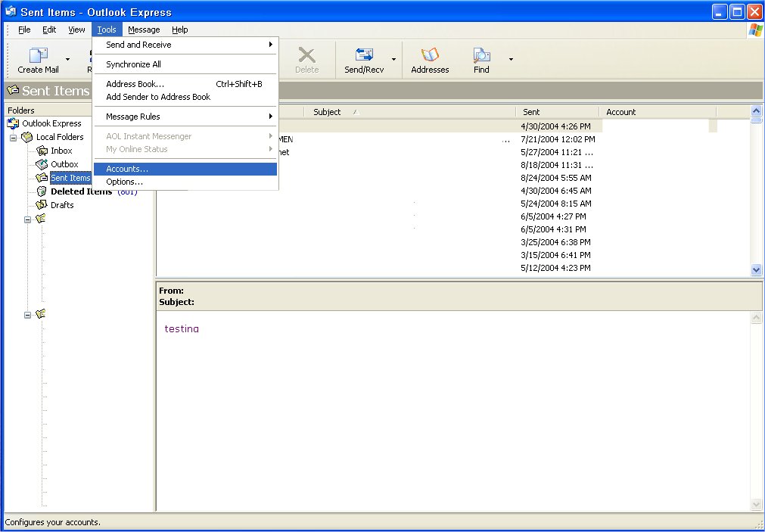Select the Inbox folder label
This screenshot has width=765, height=532.
pos(61,151)
